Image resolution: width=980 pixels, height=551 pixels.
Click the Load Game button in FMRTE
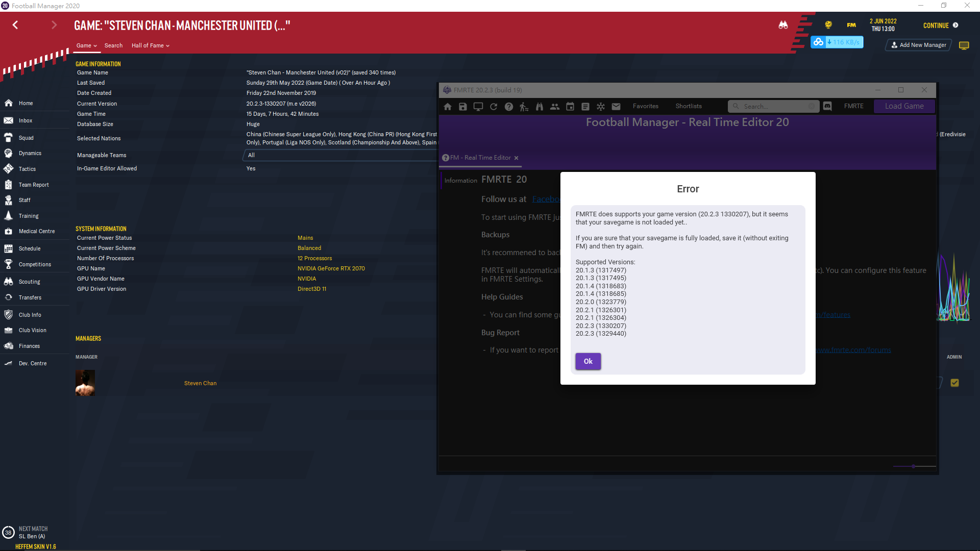click(904, 106)
